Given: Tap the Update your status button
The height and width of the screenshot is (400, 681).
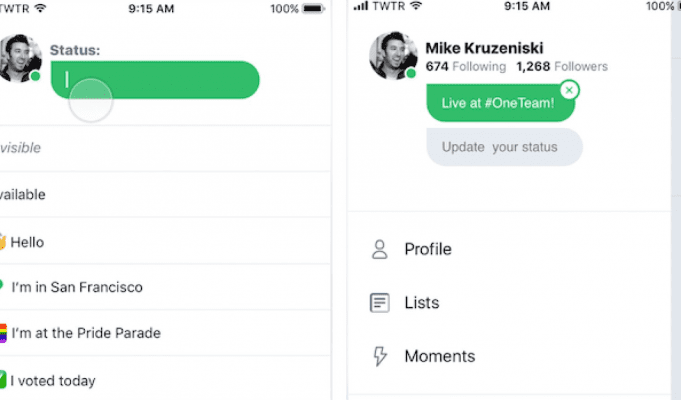Looking at the screenshot, I should click(x=504, y=147).
